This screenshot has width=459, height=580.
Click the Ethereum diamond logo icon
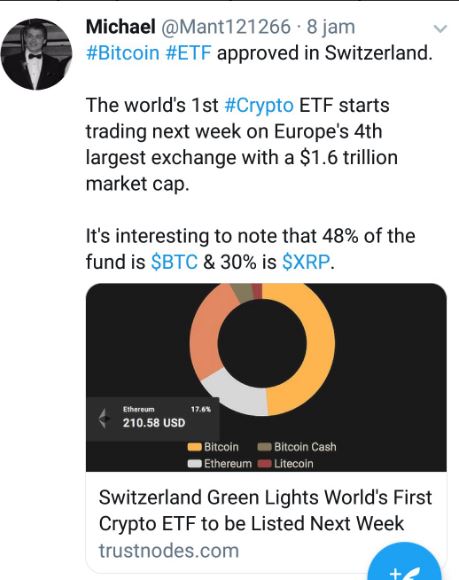[x=104, y=418]
